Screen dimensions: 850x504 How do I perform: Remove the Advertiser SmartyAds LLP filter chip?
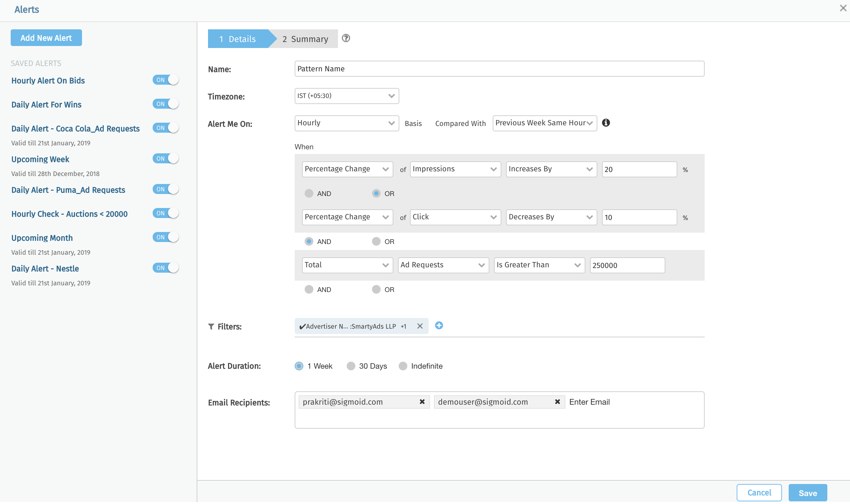[x=420, y=326]
